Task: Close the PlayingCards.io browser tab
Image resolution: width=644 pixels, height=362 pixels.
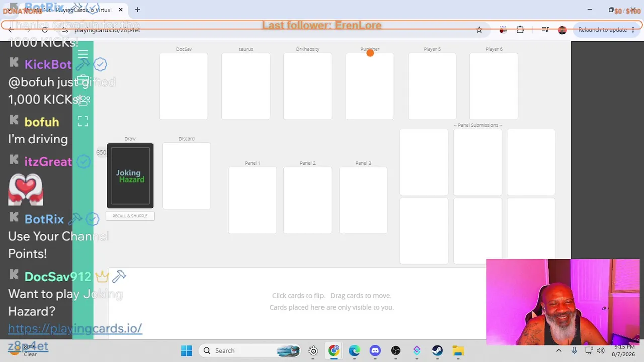Action: coord(121,10)
